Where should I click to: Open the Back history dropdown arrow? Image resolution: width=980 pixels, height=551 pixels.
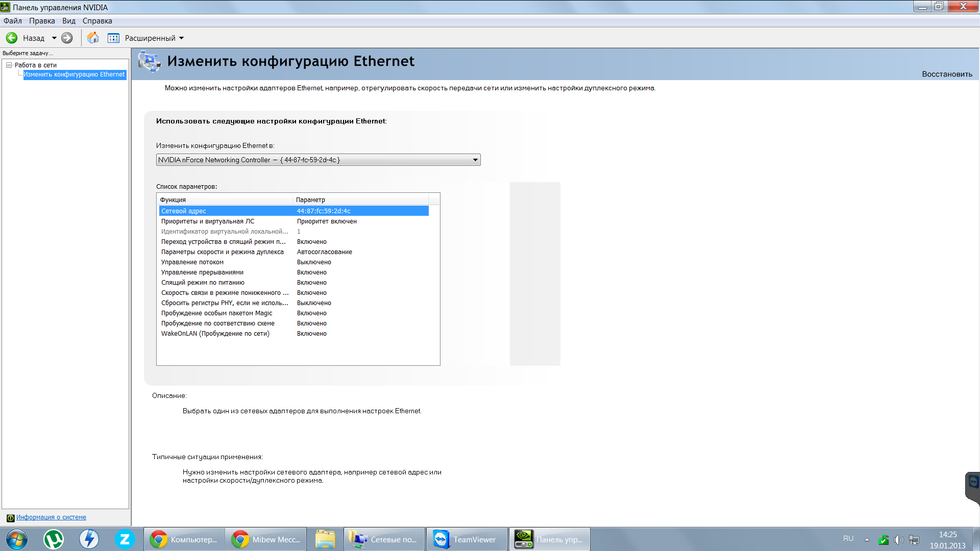(54, 38)
